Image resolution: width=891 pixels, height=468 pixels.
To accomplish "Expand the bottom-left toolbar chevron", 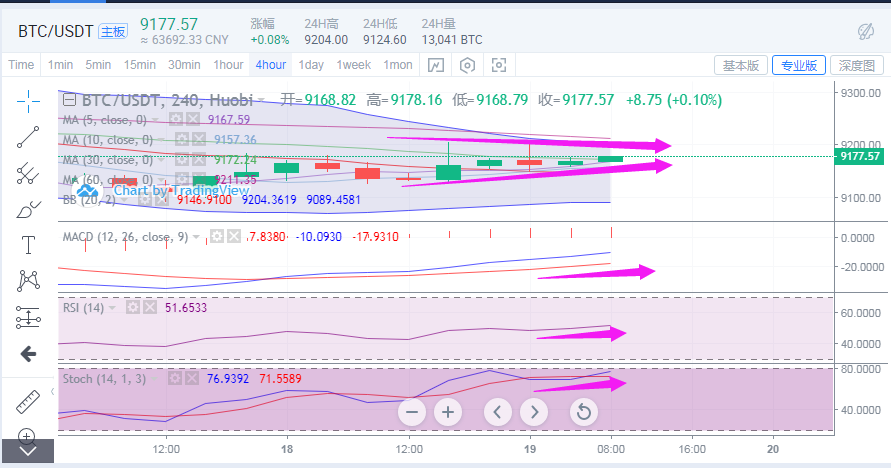I will coord(28,451).
